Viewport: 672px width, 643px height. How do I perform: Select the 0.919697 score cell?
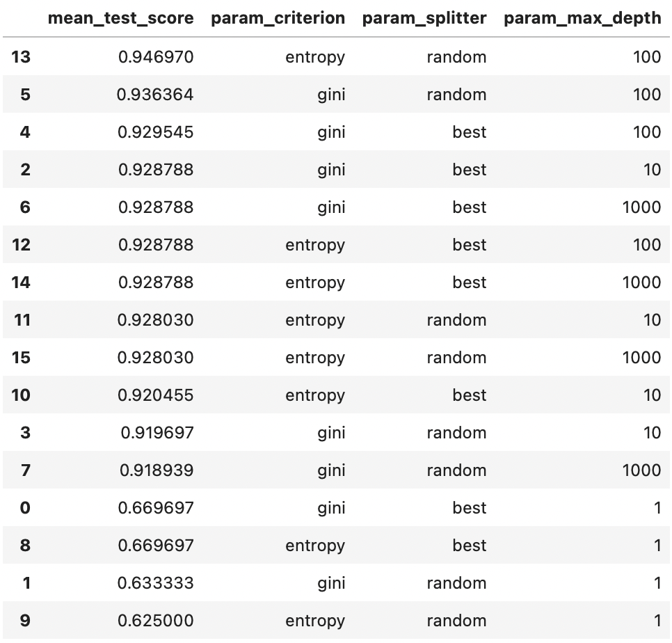point(157,432)
